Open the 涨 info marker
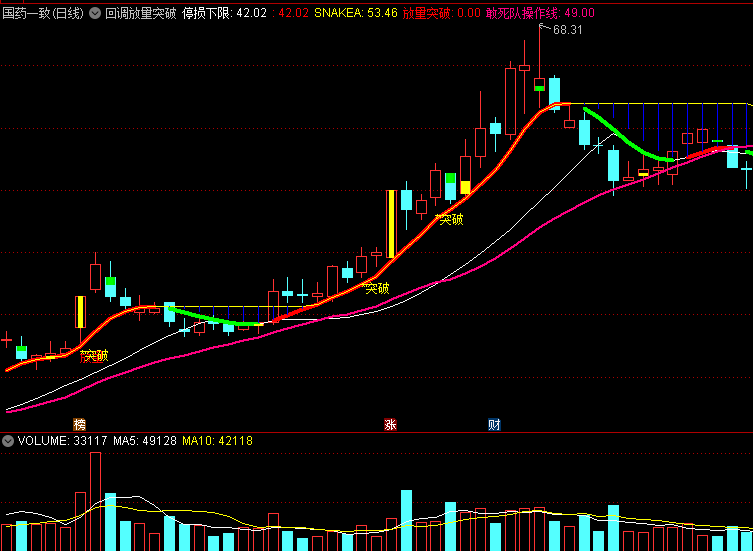Image resolution: width=753 pixels, height=551 pixels. pyautogui.click(x=390, y=425)
